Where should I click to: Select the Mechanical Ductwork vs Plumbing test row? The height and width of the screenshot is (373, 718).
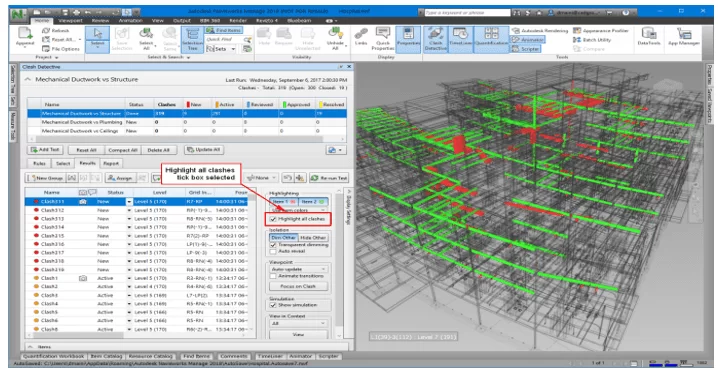click(x=187, y=122)
